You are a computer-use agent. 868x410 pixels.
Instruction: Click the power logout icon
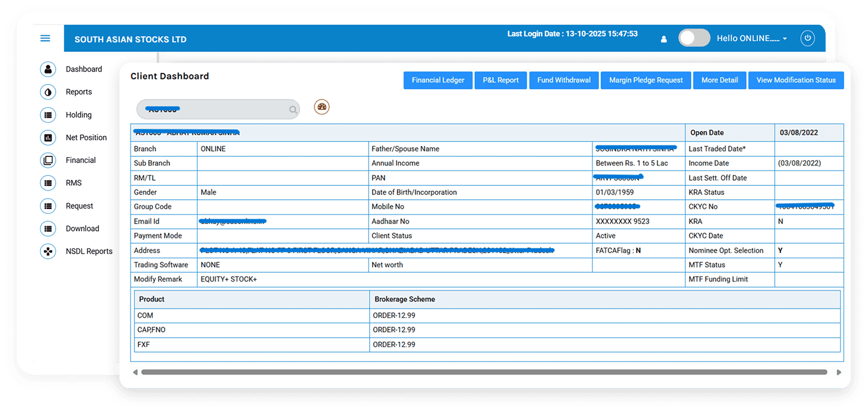point(807,38)
